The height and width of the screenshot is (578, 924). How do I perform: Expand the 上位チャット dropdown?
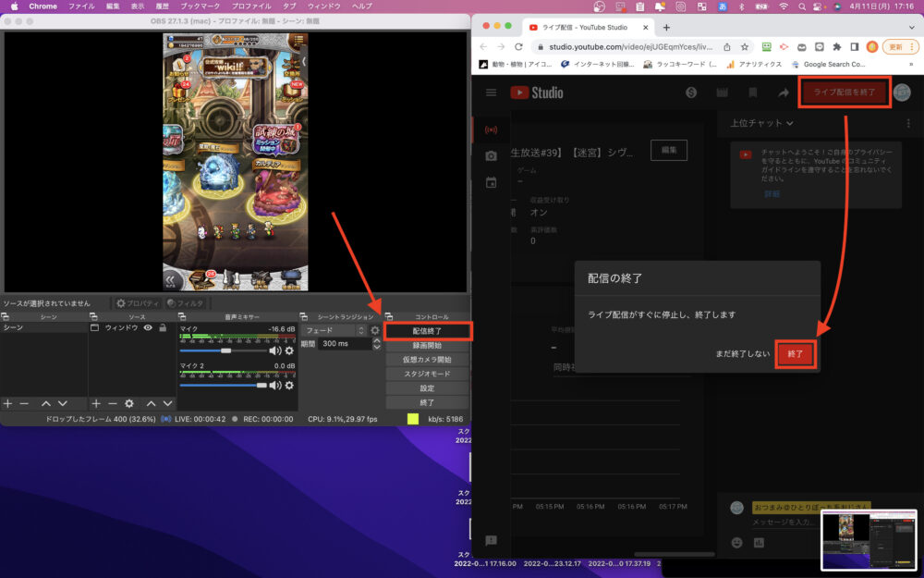click(761, 123)
